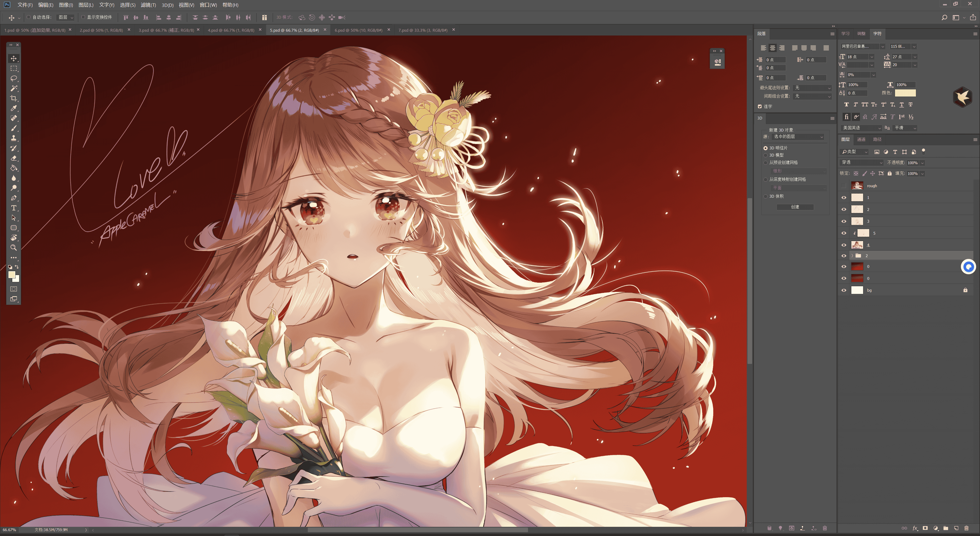Screen dimensions: 980x536
Task: Open the search magnifier in options bar
Action: click(944, 18)
